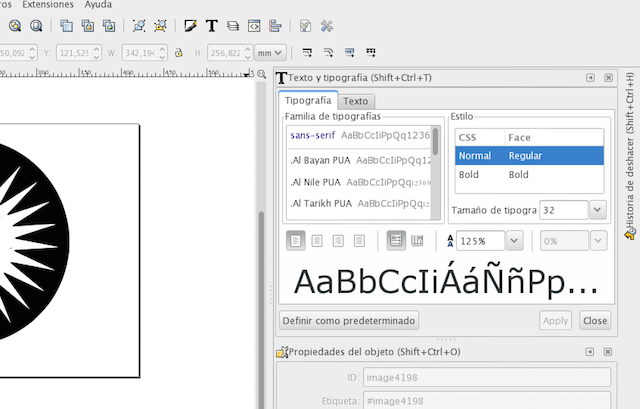Screen dimensions: 640x409
Task: Open the Layers dialog icon
Action: tap(233, 26)
